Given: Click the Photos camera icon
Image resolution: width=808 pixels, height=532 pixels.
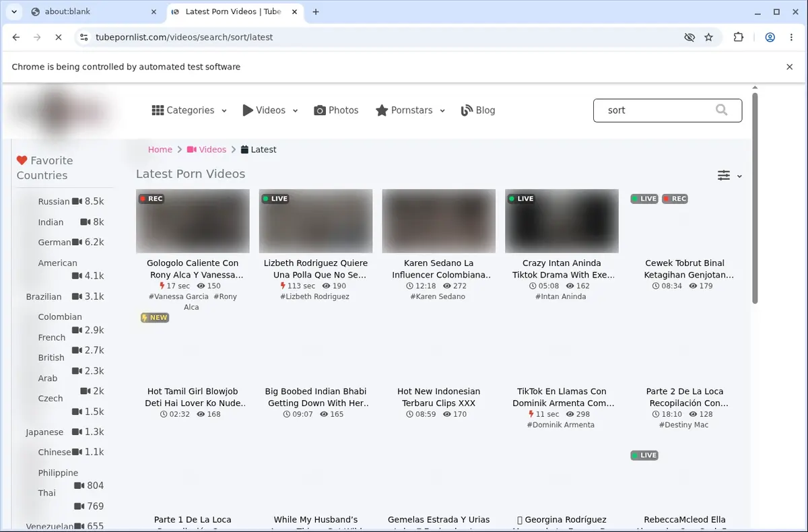Looking at the screenshot, I should (x=320, y=110).
